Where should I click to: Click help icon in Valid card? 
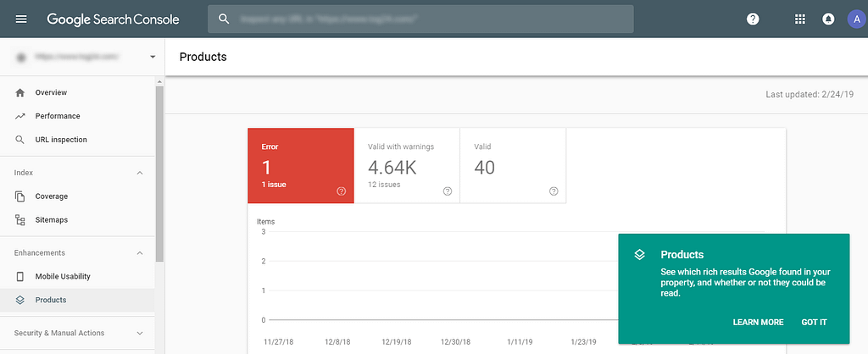[x=554, y=191]
